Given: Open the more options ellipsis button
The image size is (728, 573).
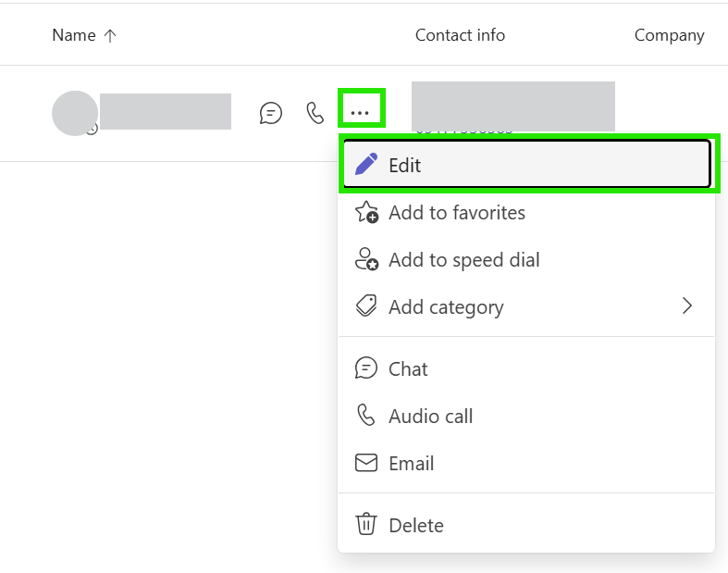Looking at the screenshot, I should click(x=360, y=113).
